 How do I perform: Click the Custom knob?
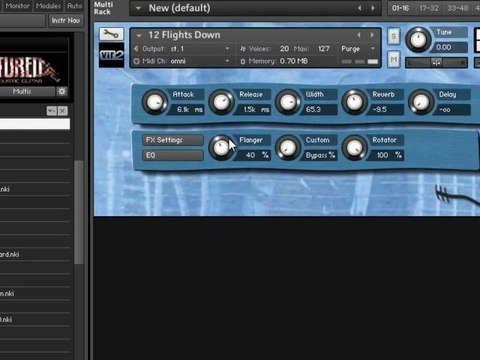[288, 148]
